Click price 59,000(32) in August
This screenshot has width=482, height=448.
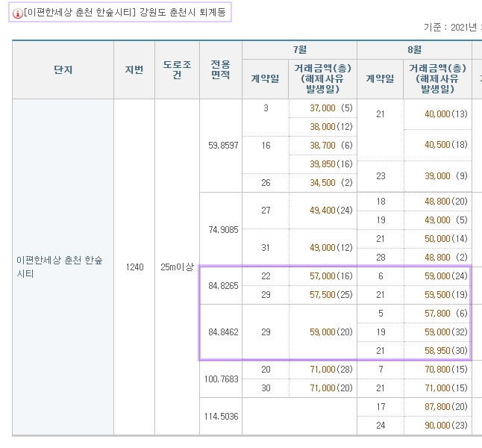pos(446,332)
